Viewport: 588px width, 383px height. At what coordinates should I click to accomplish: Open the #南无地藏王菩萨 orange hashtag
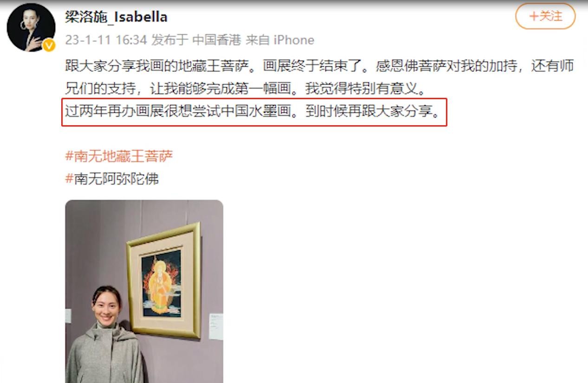pos(119,156)
